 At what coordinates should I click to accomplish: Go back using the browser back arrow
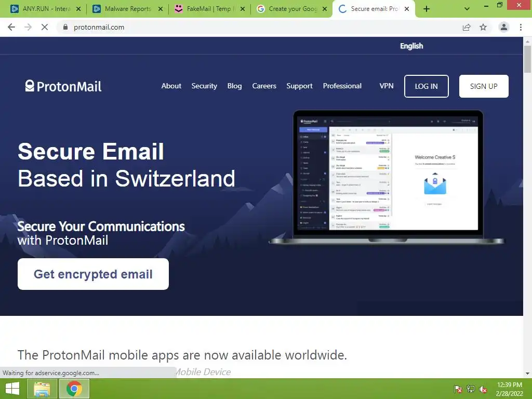(11, 27)
